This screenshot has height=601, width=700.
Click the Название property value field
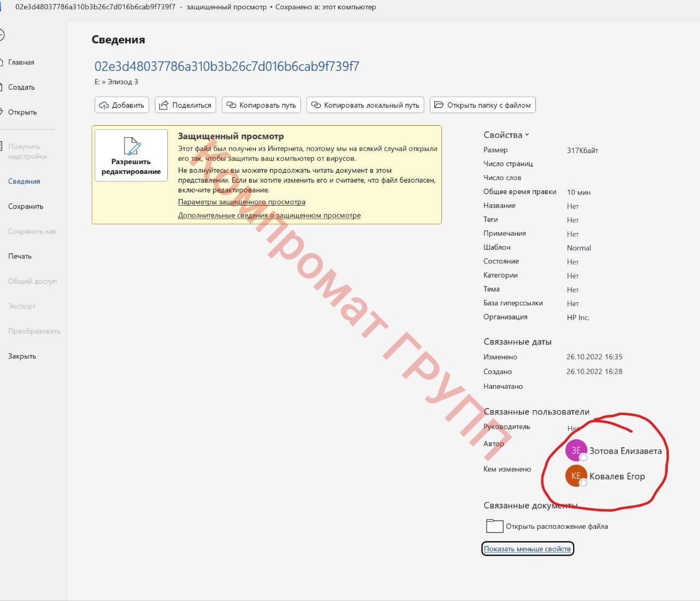tap(573, 206)
